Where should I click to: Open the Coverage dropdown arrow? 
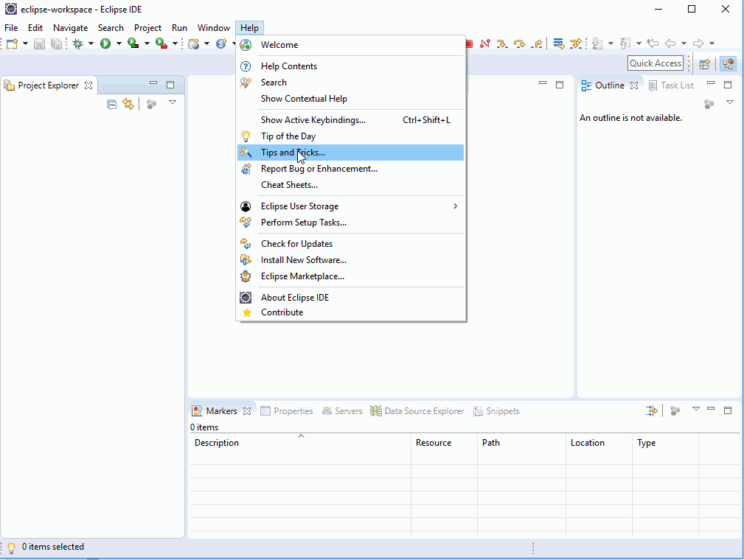tap(147, 43)
